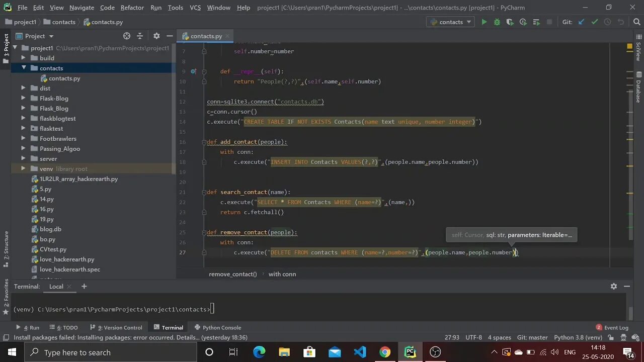
Task: Open the Database side panel
Action: tap(638, 87)
